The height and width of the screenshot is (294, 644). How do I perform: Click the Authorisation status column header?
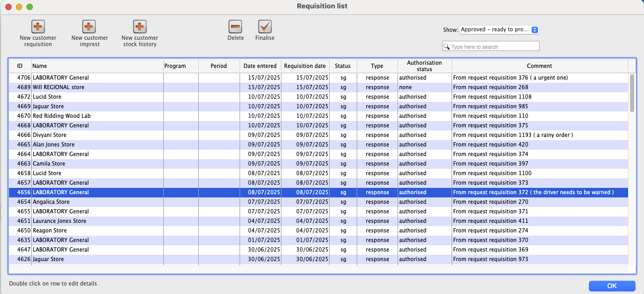[424, 66]
